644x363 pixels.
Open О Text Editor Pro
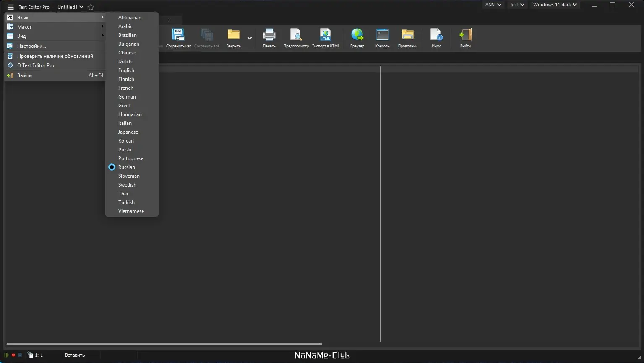click(55, 65)
